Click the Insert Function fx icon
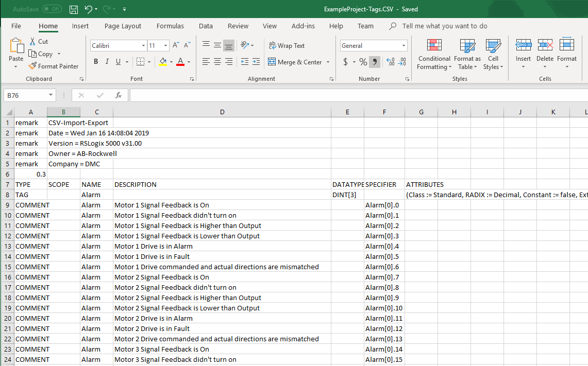The image size is (588, 366). pos(119,96)
